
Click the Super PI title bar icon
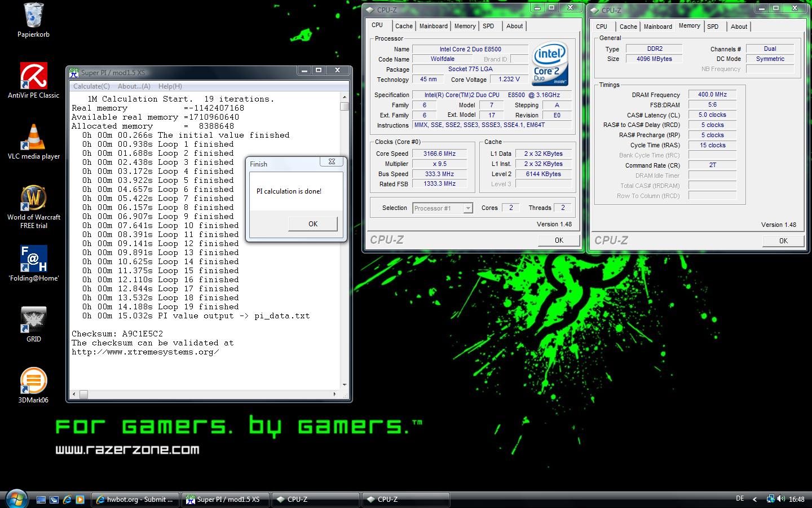pos(74,72)
